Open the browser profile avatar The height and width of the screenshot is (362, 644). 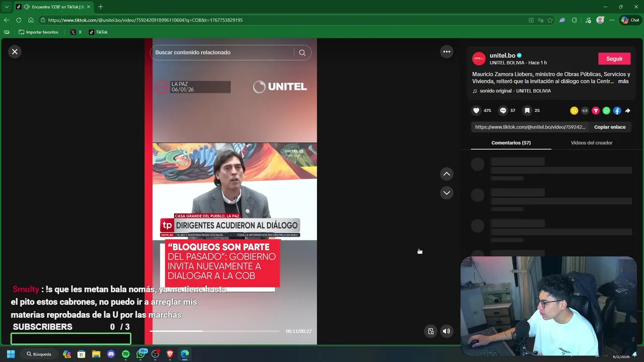(600, 20)
